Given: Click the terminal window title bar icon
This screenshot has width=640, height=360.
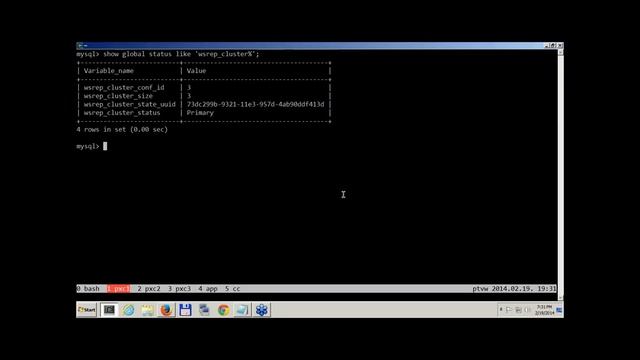Looking at the screenshot, I should 80,45.
